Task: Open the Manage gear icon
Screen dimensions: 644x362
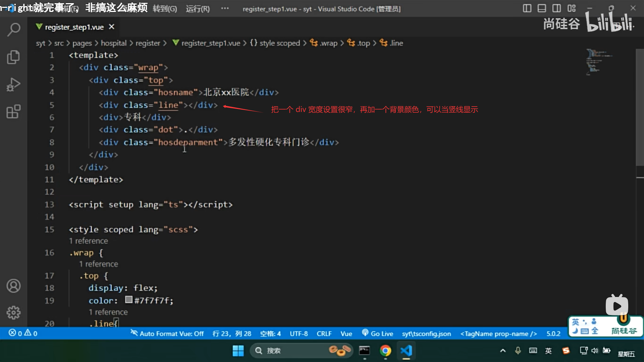Action: 13,313
